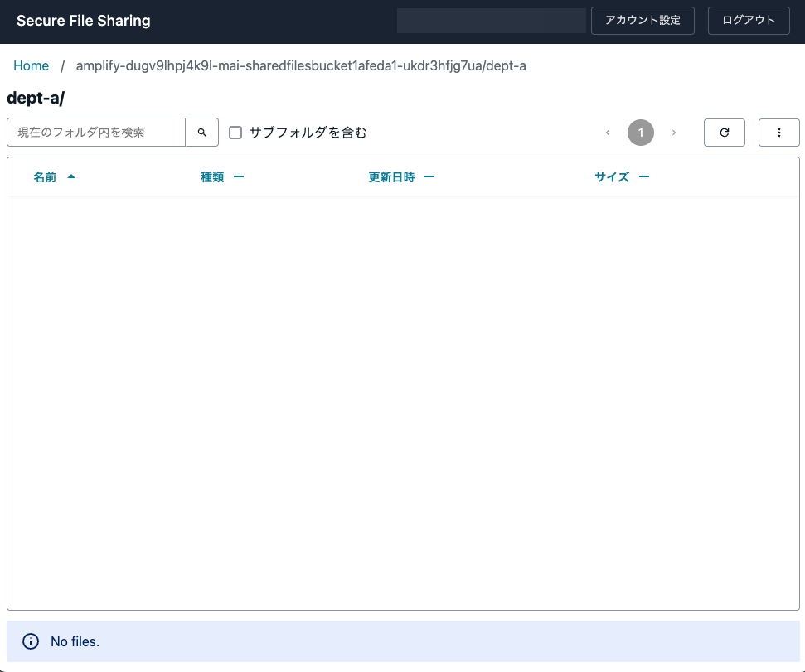The height and width of the screenshot is (672, 805).
Task: Click the sort dash icon beside サイズ
Action: click(x=644, y=177)
